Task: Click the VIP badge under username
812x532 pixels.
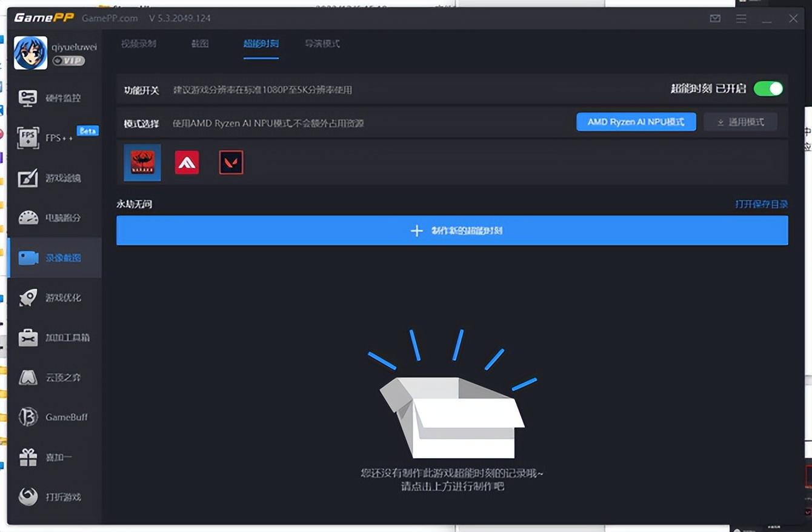Action: [x=68, y=61]
